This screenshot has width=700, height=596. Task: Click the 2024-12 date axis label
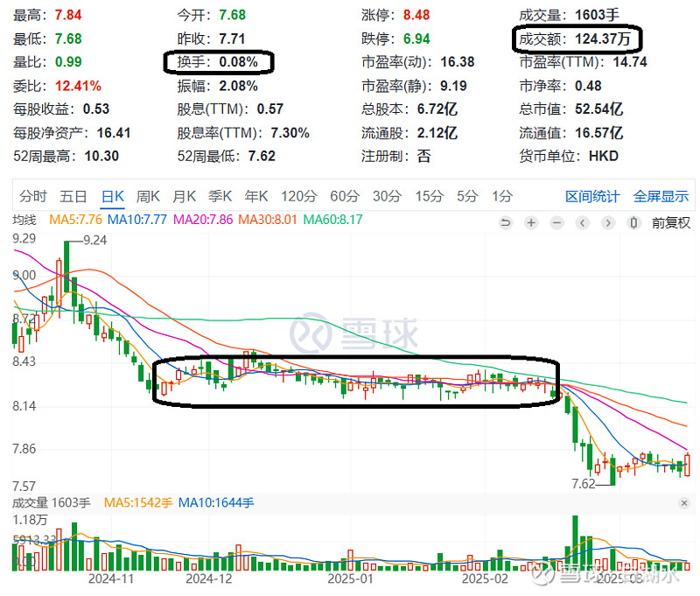pos(209,579)
